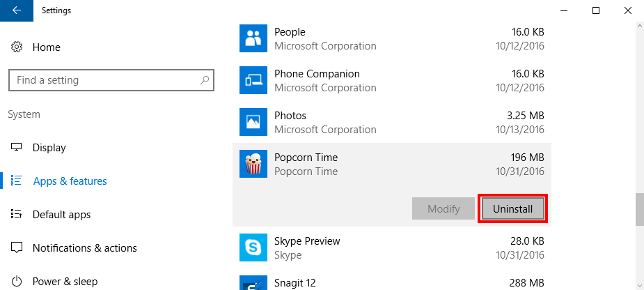The image size is (644, 290).
Task: Click the Popcorn Time popcorn icon
Action: (253, 164)
